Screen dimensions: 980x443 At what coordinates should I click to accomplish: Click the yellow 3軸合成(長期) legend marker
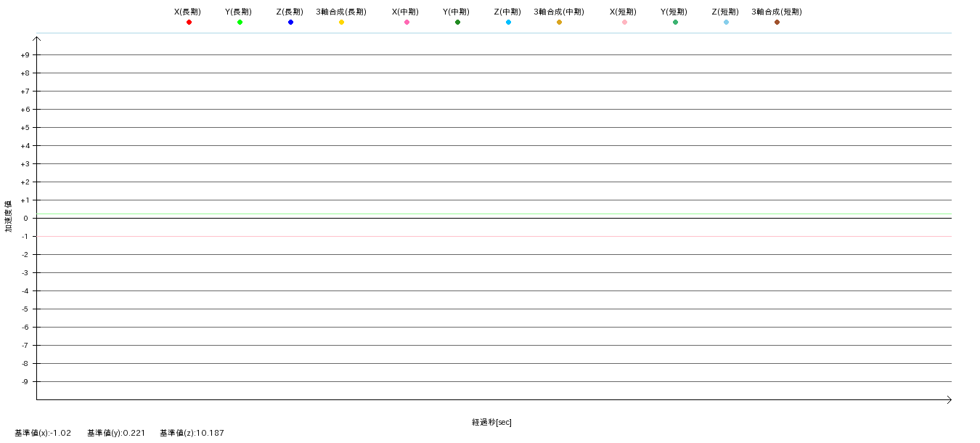click(x=341, y=23)
